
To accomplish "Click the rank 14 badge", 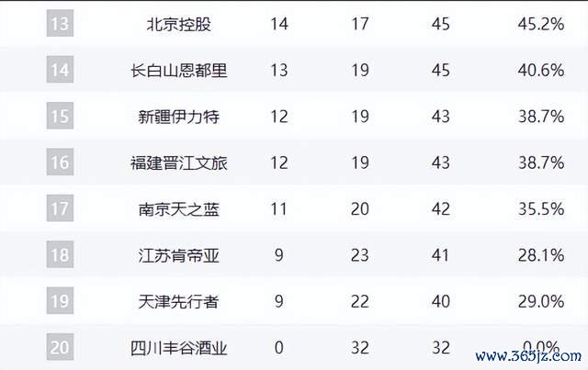I will point(60,70).
